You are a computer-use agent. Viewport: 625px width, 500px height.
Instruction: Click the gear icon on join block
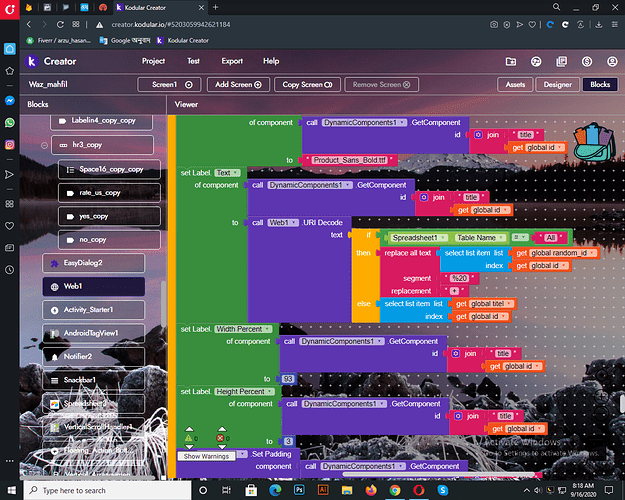click(478, 135)
